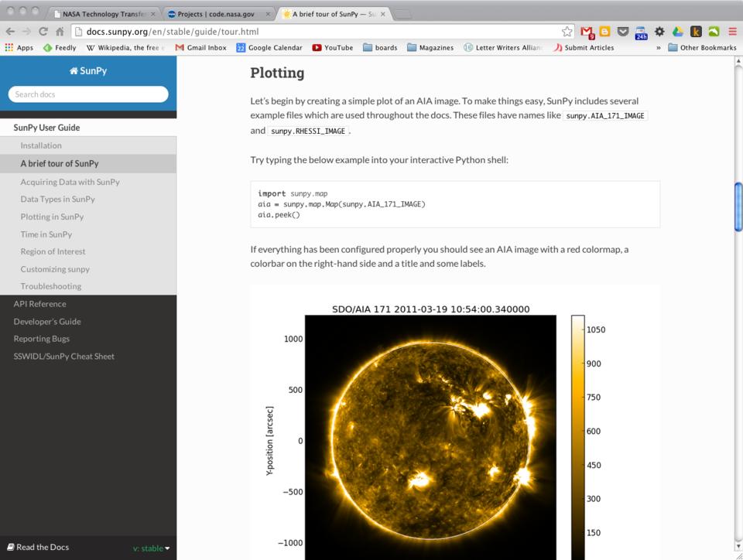
Task: Expand the Read the Docs version selector
Action: (x=151, y=548)
